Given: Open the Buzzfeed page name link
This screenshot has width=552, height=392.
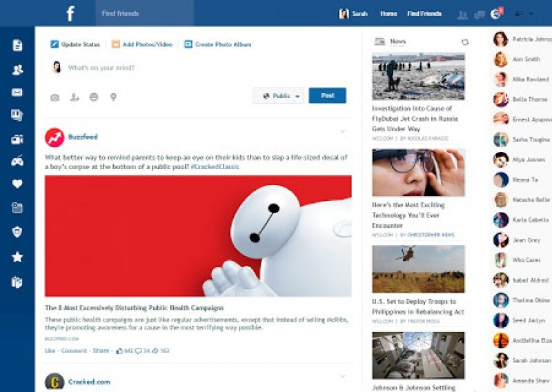Looking at the screenshot, I should tap(83, 137).
